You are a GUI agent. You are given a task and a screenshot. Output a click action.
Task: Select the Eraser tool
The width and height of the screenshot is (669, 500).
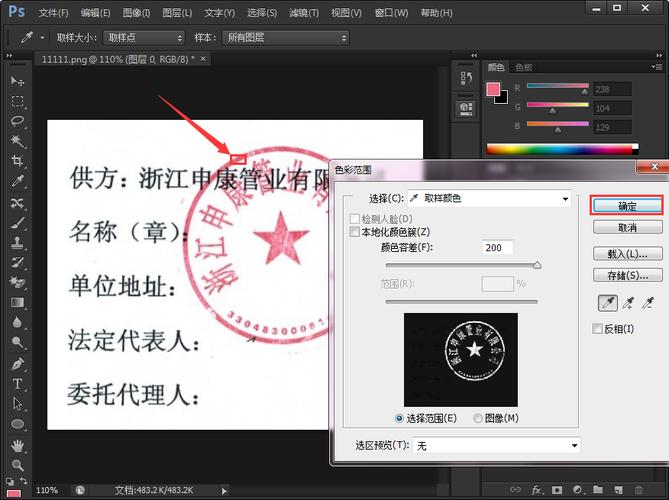click(x=17, y=282)
